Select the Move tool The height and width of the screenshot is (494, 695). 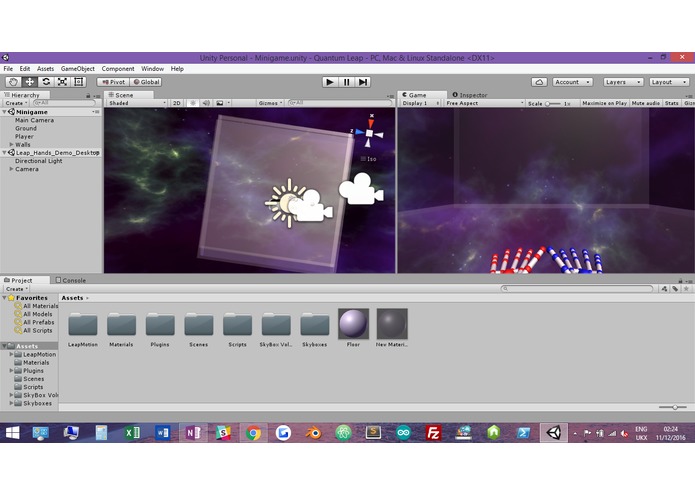[x=30, y=82]
